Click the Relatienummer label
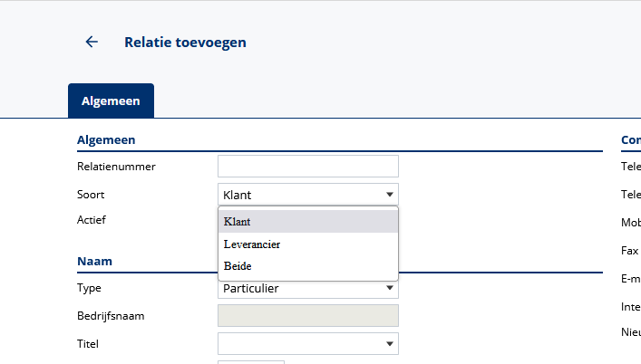 pos(117,167)
